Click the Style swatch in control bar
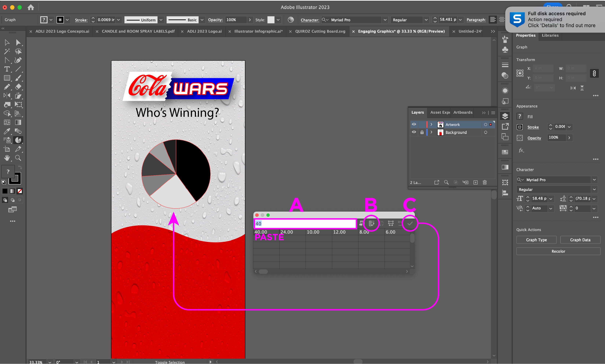Screen dimensions: 605x364 click(271, 20)
